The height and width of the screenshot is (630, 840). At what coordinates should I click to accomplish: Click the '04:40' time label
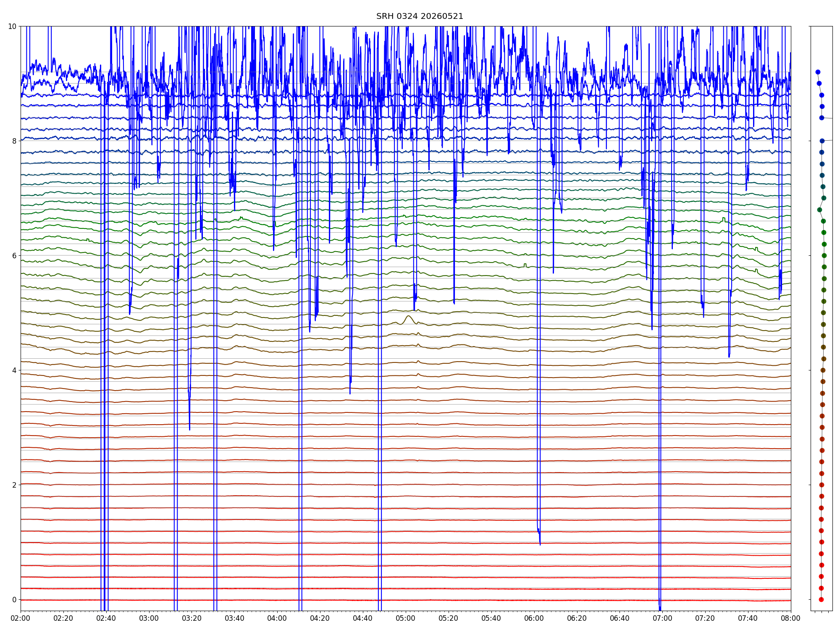tap(363, 618)
